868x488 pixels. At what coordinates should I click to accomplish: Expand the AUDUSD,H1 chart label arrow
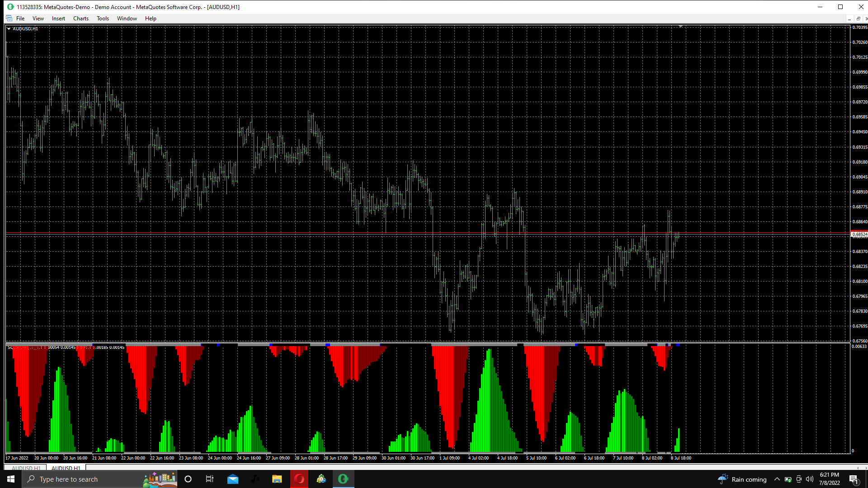point(9,28)
